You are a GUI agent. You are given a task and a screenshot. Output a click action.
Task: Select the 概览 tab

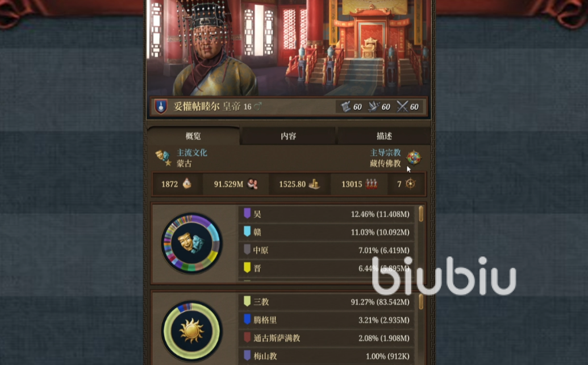[x=193, y=136]
